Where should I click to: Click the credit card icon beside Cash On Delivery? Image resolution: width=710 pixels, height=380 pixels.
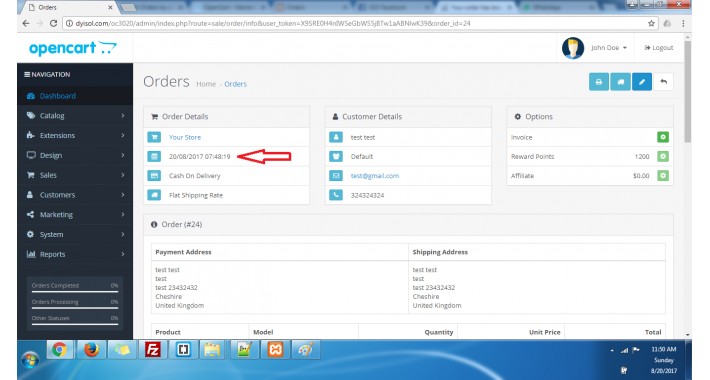click(154, 176)
